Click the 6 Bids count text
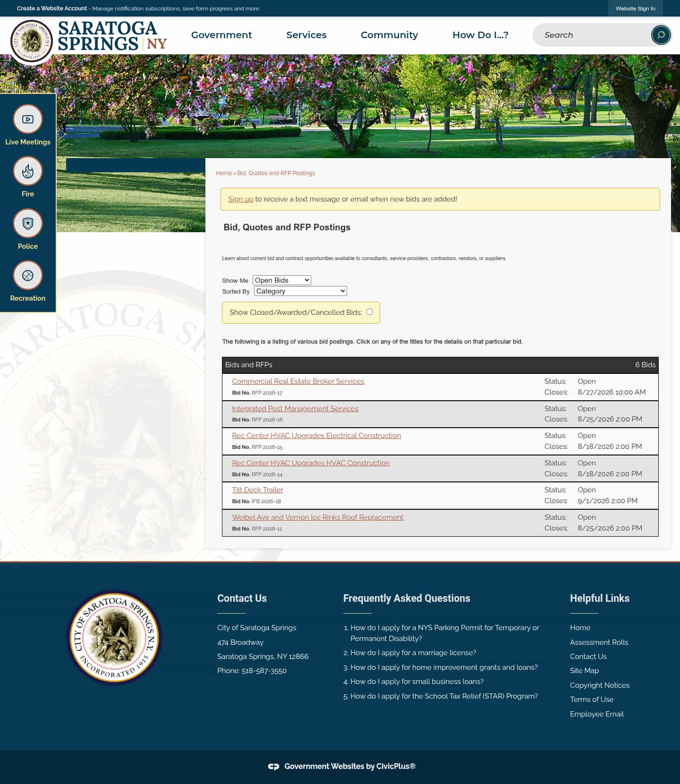The height and width of the screenshot is (784, 680). click(645, 365)
